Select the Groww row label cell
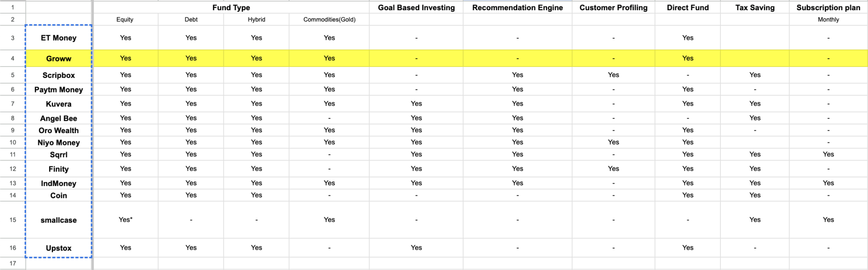The height and width of the screenshot is (270, 868). (x=58, y=58)
